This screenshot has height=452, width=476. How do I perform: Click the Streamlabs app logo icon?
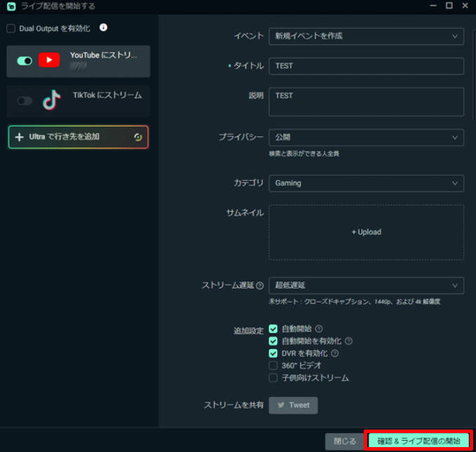11,6
